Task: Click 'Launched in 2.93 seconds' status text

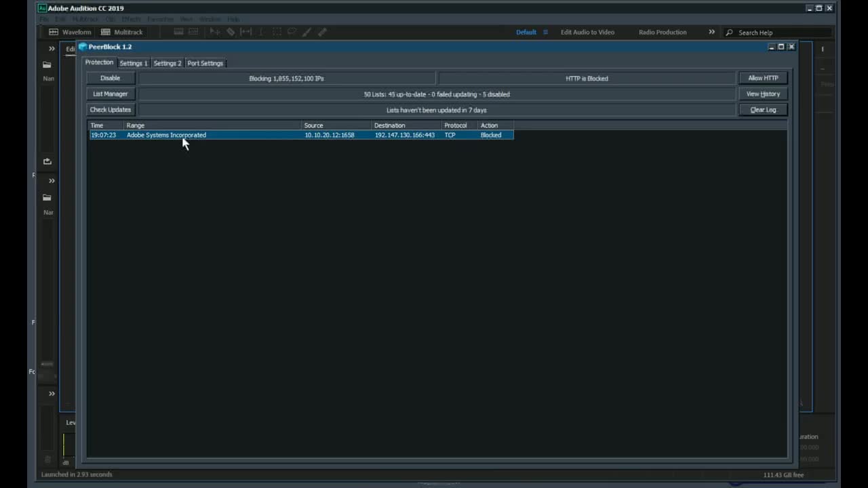Action: tap(77, 474)
